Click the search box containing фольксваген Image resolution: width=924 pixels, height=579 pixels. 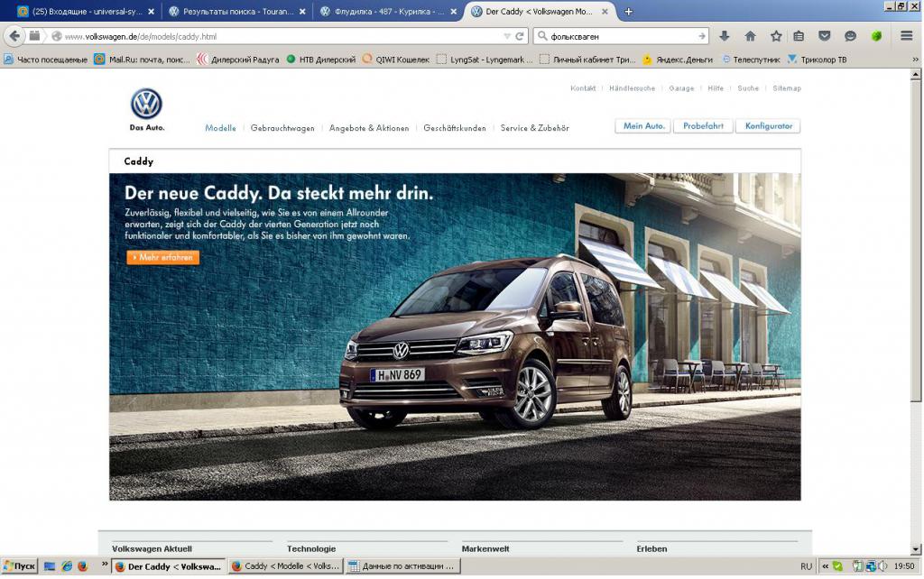[621, 36]
